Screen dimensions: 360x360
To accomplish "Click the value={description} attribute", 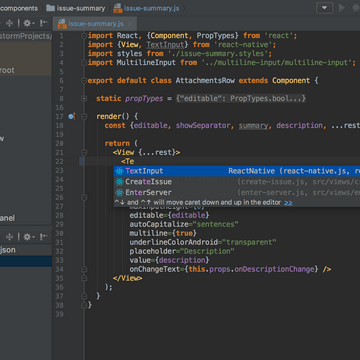I will tap(169, 260).
